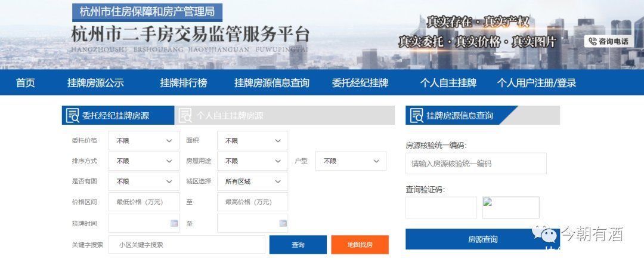Open calendar icon in 挂牌时间 end field
The height and width of the screenshot is (262, 644).
pyautogui.click(x=283, y=223)
